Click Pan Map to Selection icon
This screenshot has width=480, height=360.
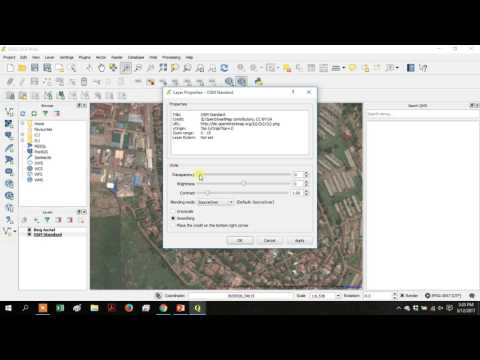point(113,68)
